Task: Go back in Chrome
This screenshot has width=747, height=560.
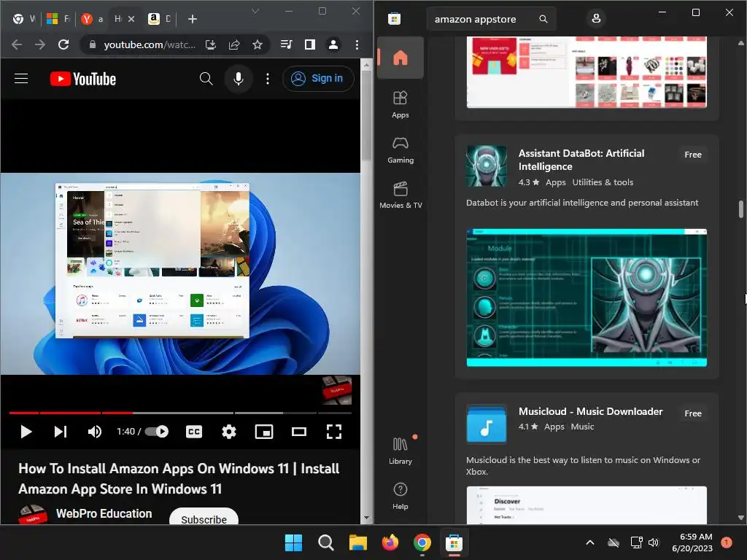Action: tap(17, 44)
